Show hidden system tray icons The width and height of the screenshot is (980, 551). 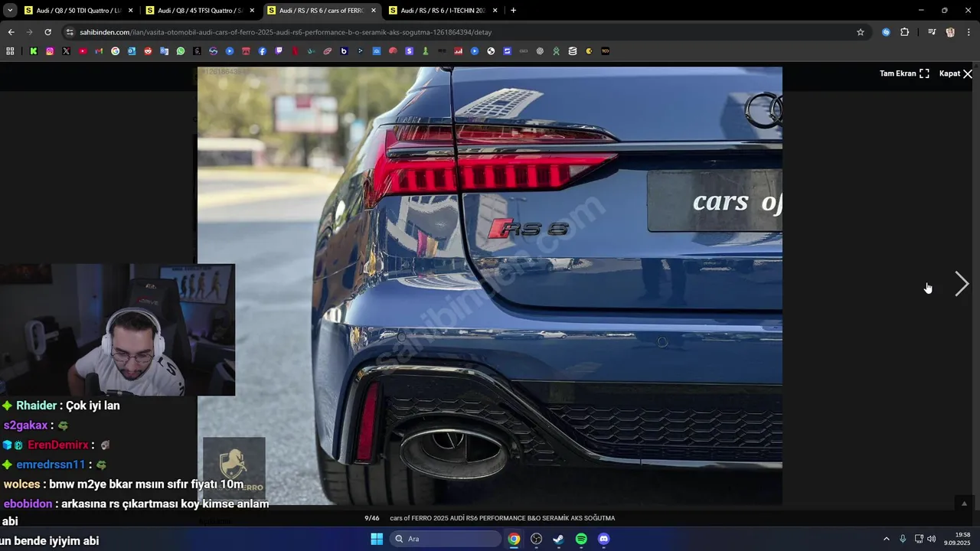(887, 539)
